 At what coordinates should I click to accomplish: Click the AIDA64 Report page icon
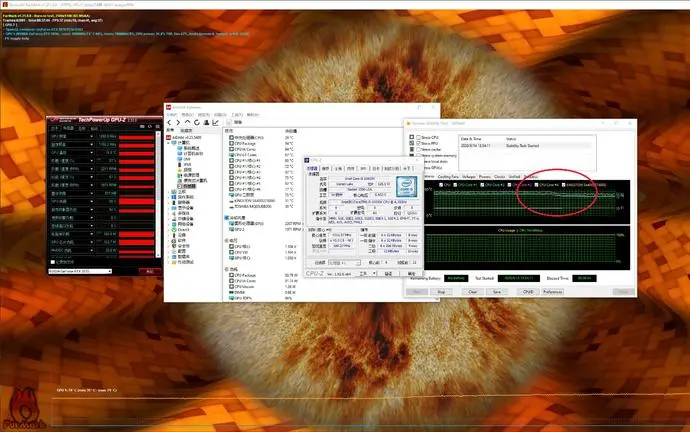click(229, 123)
